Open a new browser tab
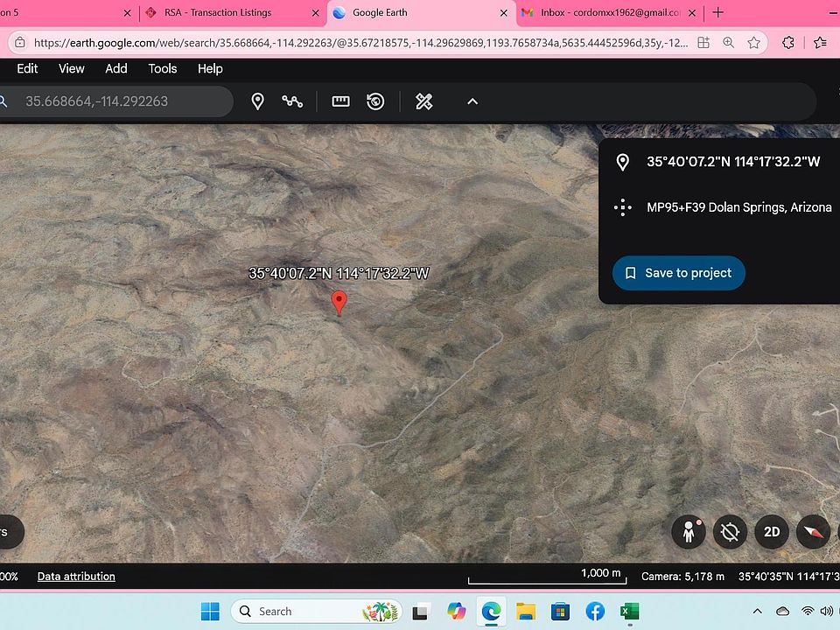Screen dimensions: 840x630 click(x=717, y=12)
